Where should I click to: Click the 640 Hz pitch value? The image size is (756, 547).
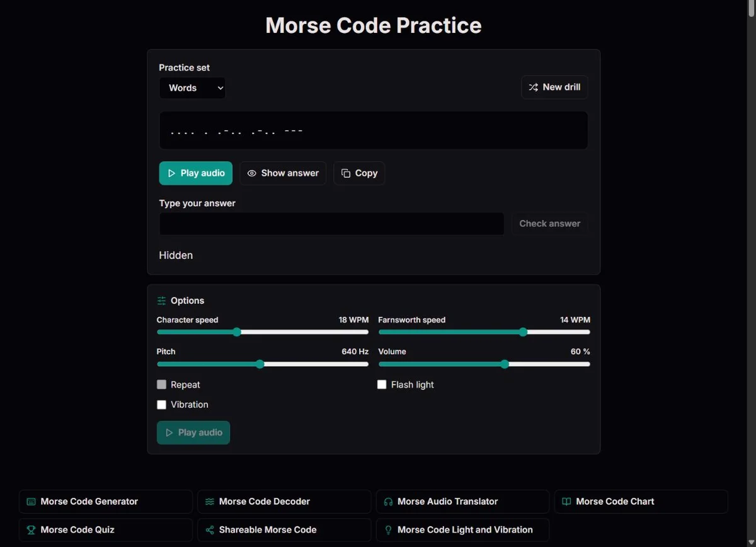[355, 352]
